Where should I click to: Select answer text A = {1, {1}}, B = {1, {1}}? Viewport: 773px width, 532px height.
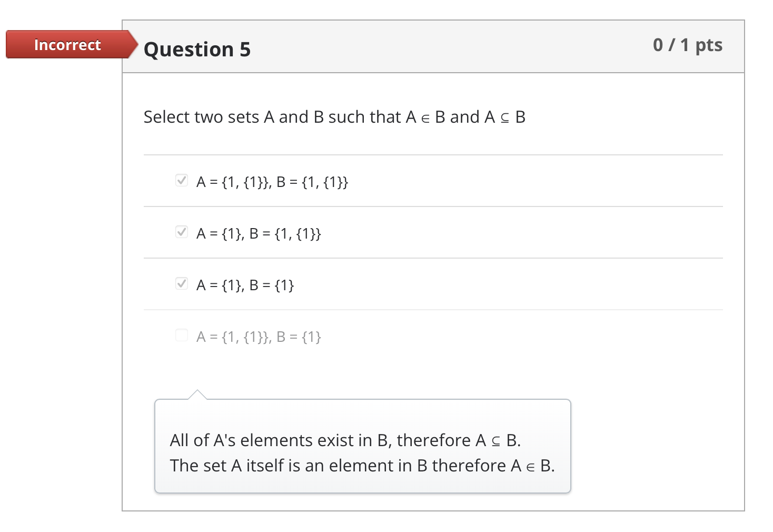point(273,182)
